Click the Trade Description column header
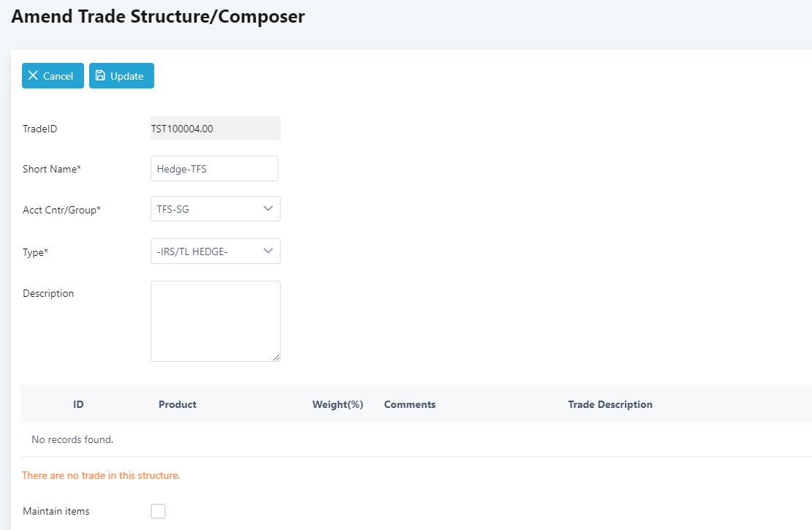This screenshot has height=530, width=812. pyautogui.click(x=610, y=404)
